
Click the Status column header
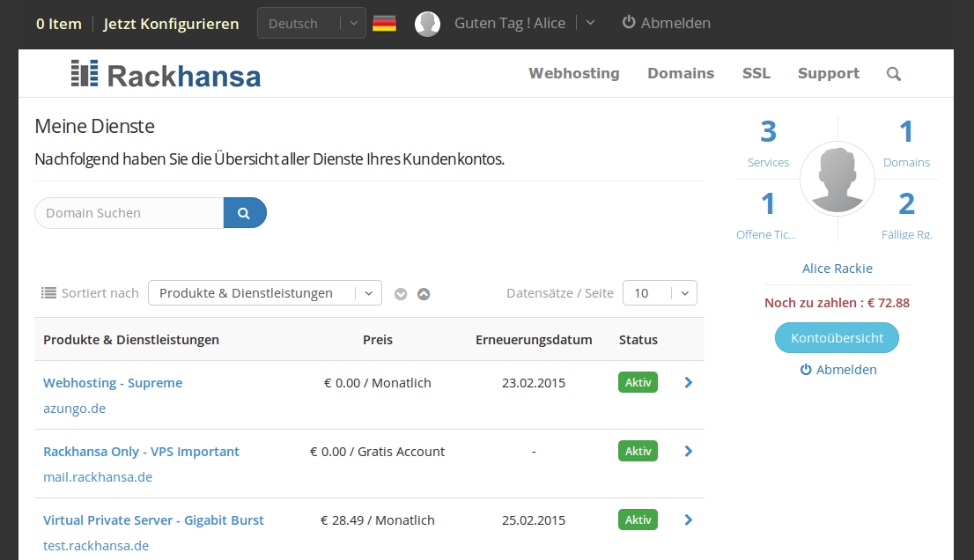638,340
